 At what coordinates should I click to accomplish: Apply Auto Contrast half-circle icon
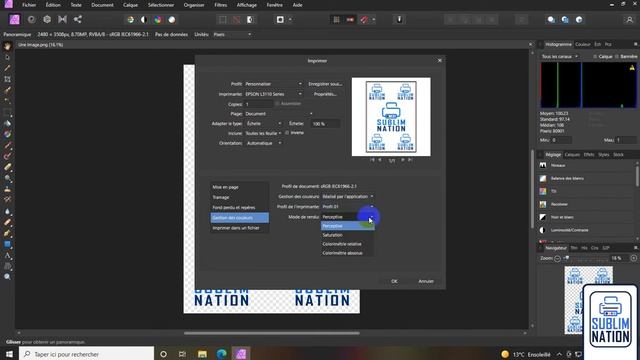[x=144, y=20]
